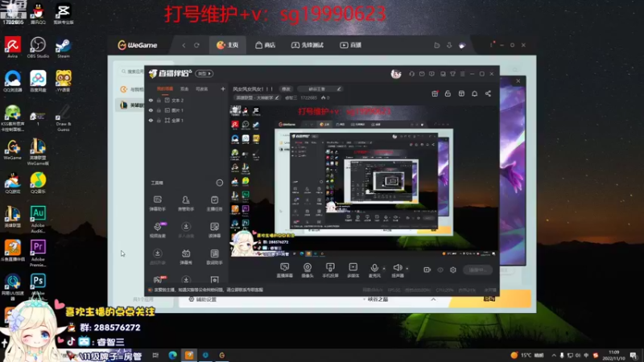Open the 房管助手 tool

click(186, 204)
